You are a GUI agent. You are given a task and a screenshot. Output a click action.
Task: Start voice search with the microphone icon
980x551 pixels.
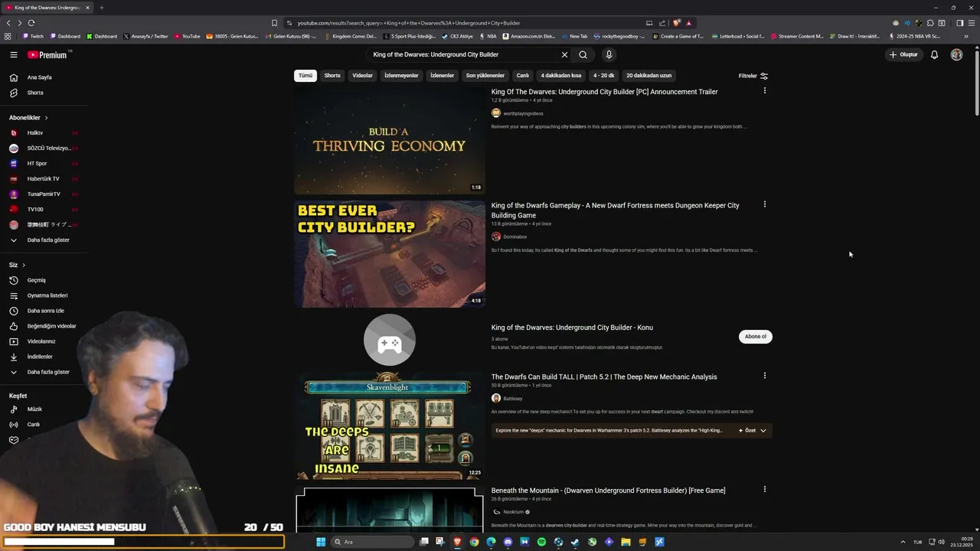[x=609, y=55]
